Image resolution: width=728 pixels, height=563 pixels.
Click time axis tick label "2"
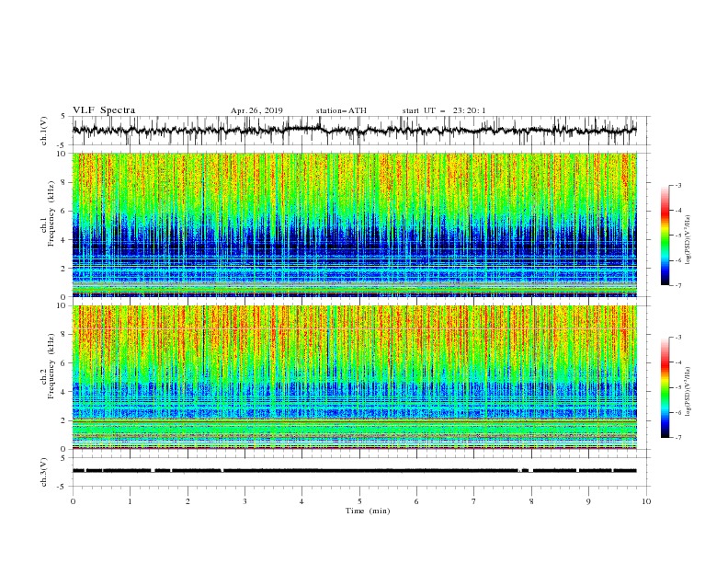coord(188,501)
